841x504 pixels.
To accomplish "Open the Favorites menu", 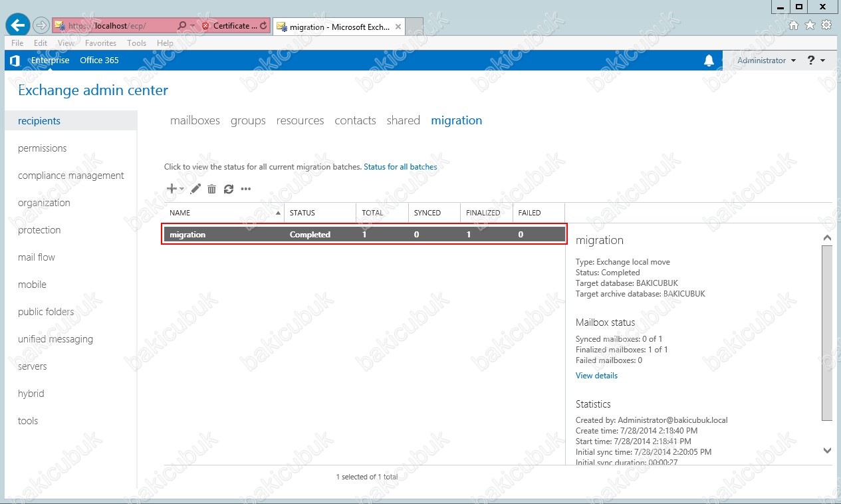I will [100, 43].
